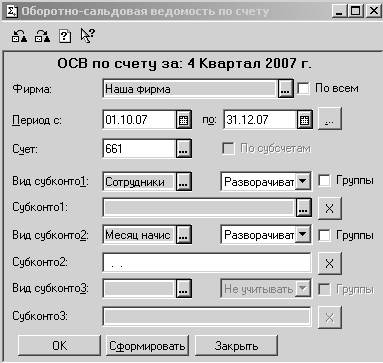This screenshot has height=363, width=383.
Task: Activate the what's-this help cursor icon
Action: 88,35
